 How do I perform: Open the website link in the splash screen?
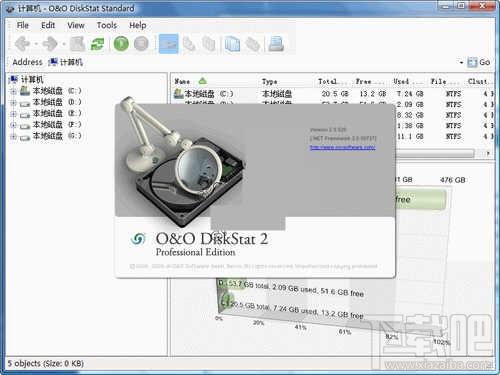[342, 147]
